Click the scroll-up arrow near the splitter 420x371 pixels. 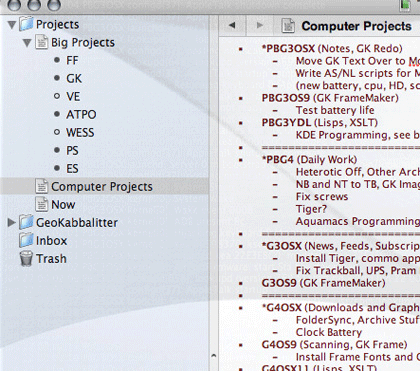pos(214,356)
